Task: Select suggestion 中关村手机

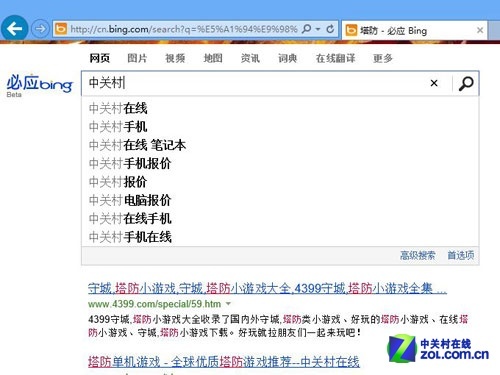Action: pyautogui.click(x=280, y=127)
